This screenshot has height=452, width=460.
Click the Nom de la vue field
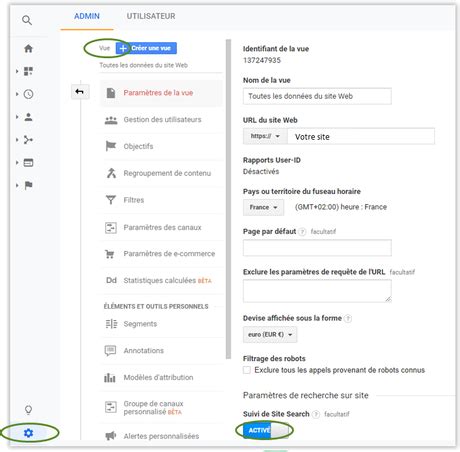[317, 96]
